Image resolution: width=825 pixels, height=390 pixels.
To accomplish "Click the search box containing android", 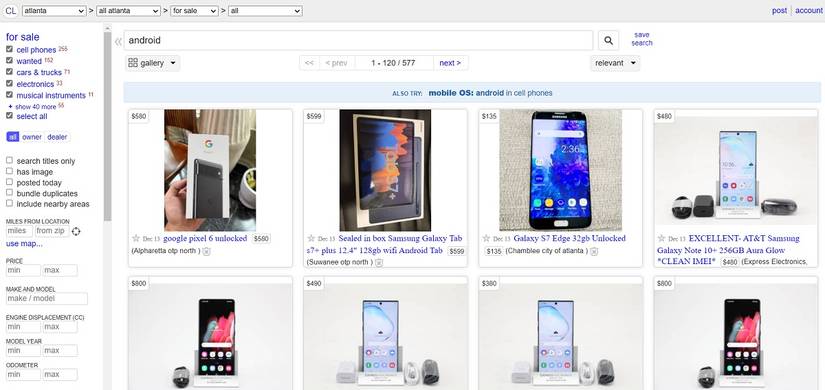I will click(358, 41).
